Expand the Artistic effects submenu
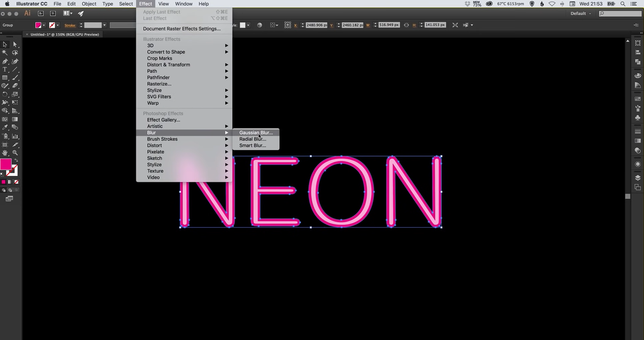This screenshot has height=340, width=644. click(184, 126)
